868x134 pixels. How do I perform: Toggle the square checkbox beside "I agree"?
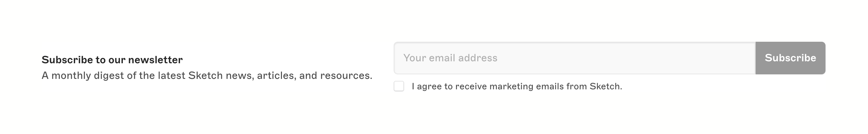coord(399,86)
